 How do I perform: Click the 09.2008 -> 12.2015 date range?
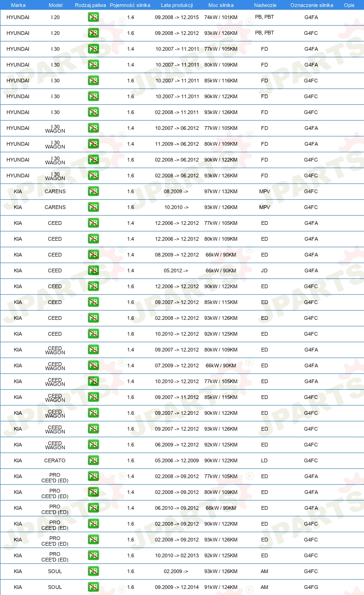point(177,17)
